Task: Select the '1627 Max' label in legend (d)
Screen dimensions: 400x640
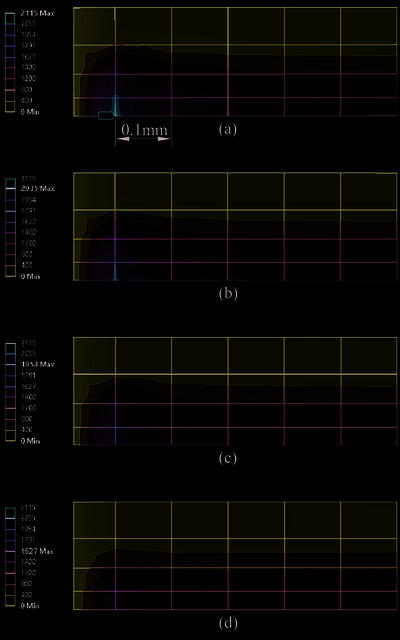Action: tap(37, 551)
